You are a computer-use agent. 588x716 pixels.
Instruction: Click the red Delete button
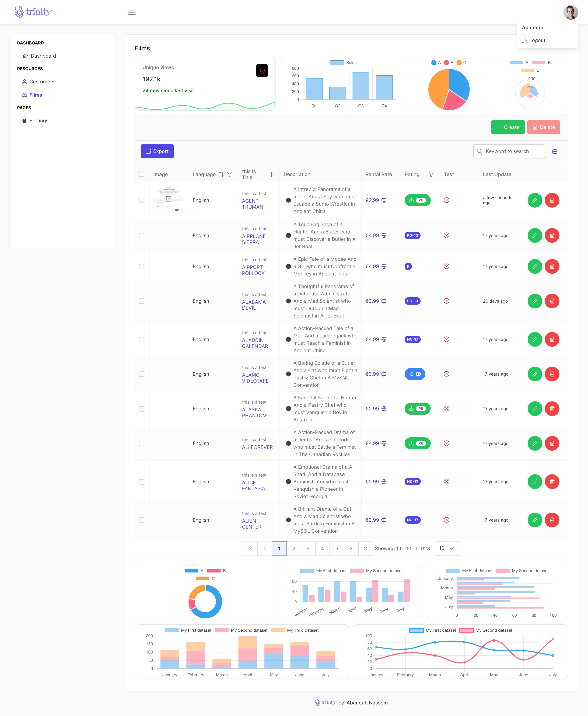(x=543, y=127)
